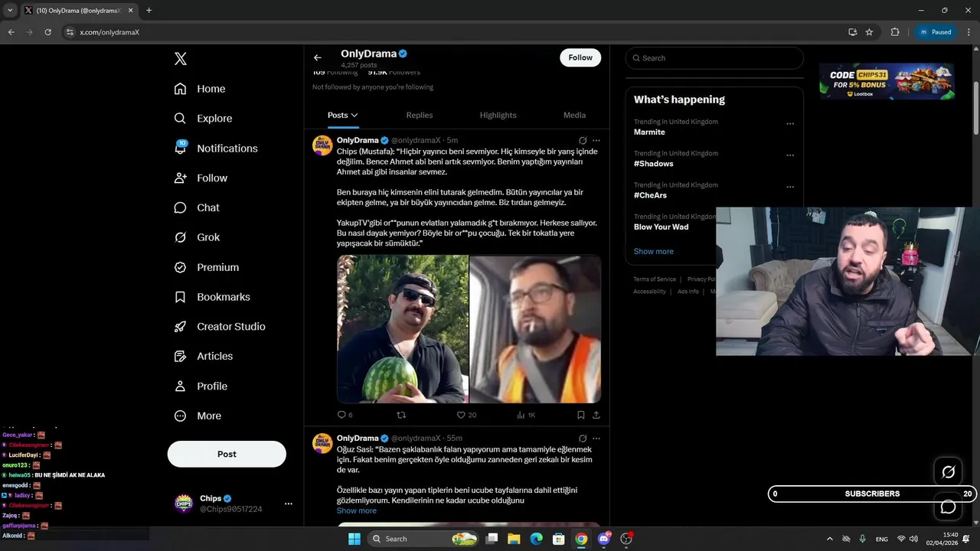980x551 pixels.
Task: Open Home from the X sidebar
Action: 200,89
